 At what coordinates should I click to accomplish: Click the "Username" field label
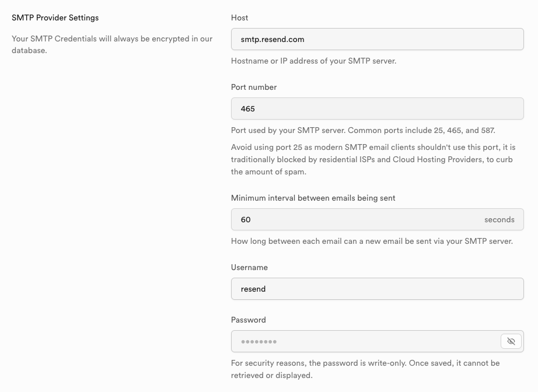tap(249, 267)
